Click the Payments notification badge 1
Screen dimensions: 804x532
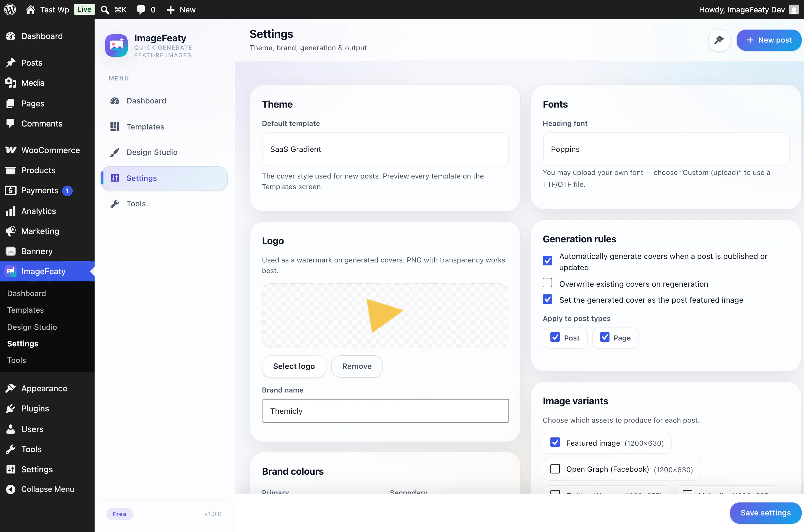(x=67, y=191)
